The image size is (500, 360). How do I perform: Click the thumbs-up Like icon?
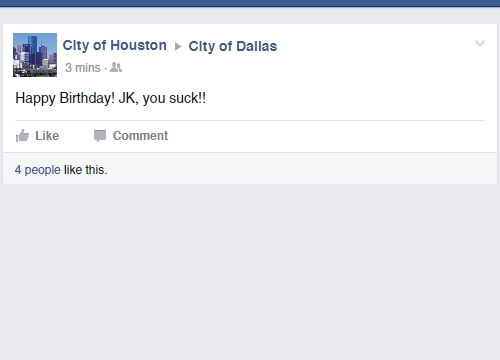coord(22,136)
